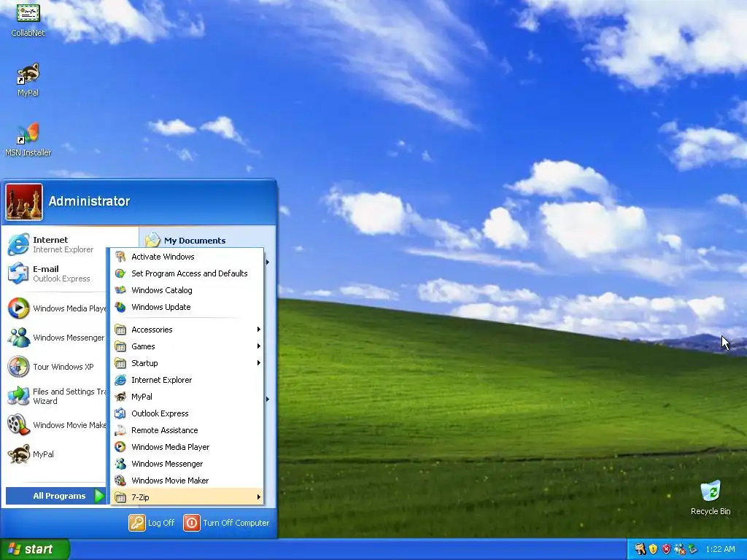Open Outlook Express pinned E-mail item
The width and height of the screenshot is (747, 560).
pyautogui.click(x=55, y=273)
